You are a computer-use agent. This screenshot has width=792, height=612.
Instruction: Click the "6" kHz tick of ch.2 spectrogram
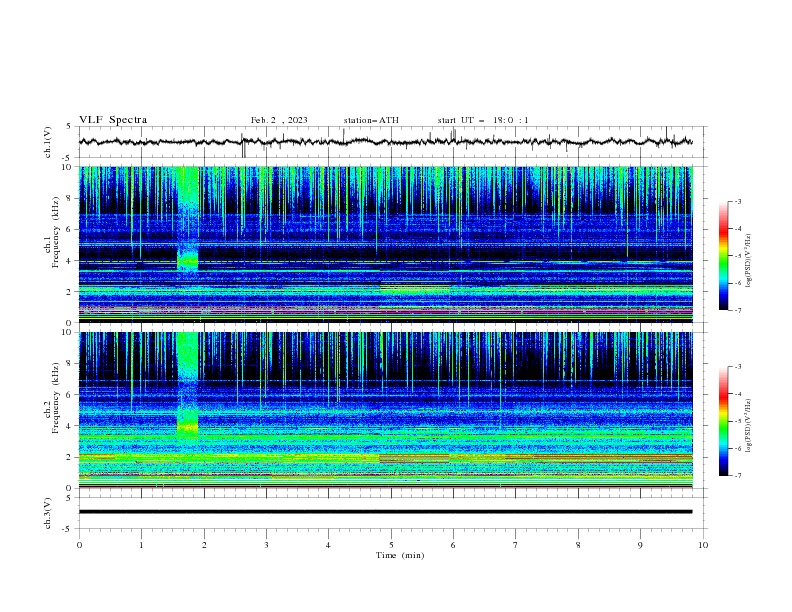click(69, 395)
